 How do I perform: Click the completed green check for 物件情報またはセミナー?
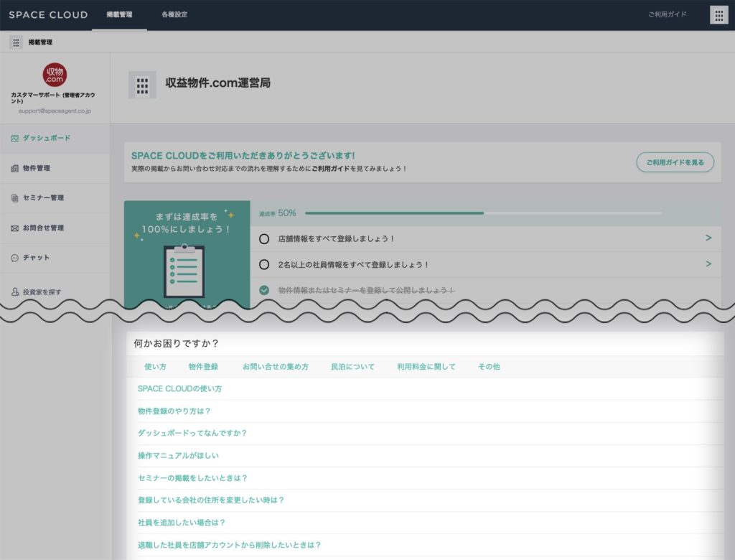tap(264, 290)
